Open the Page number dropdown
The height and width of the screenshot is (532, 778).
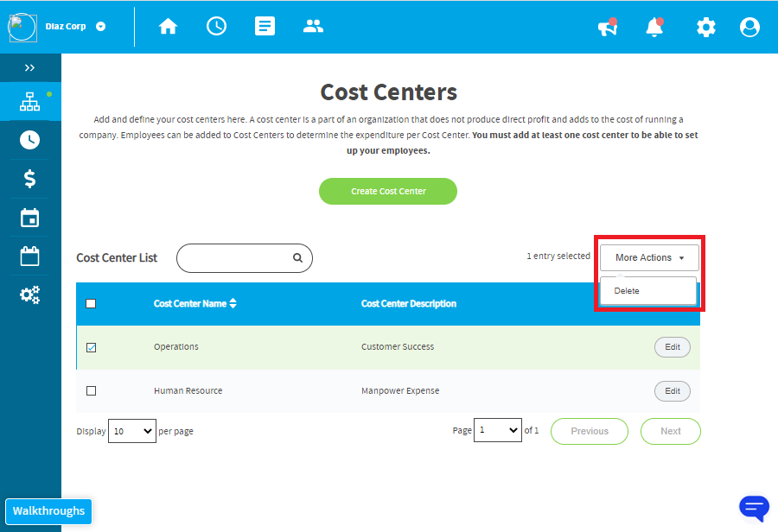pos(498,430)
